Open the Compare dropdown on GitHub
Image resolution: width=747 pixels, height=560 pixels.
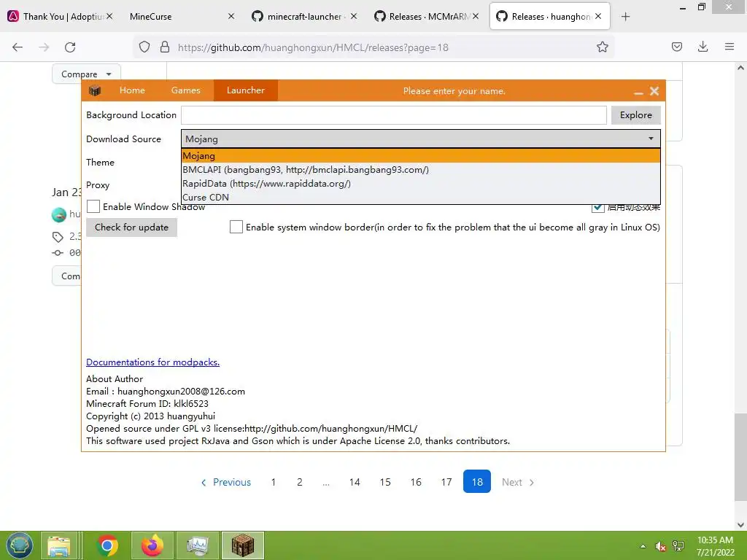(86, 74)
